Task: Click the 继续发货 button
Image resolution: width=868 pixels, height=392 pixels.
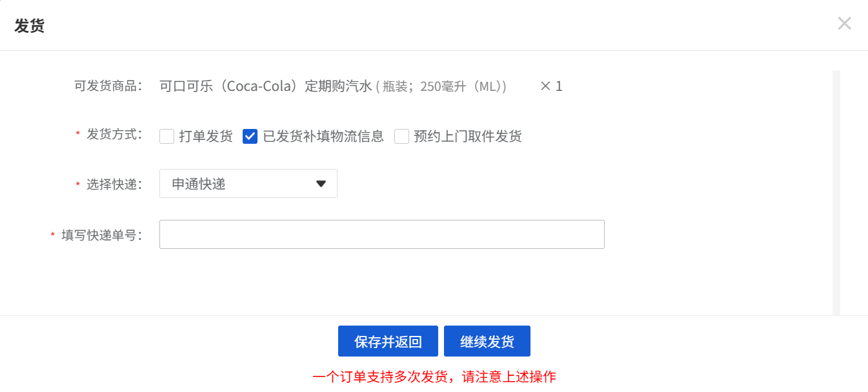Action: click(x=487, y=341)
